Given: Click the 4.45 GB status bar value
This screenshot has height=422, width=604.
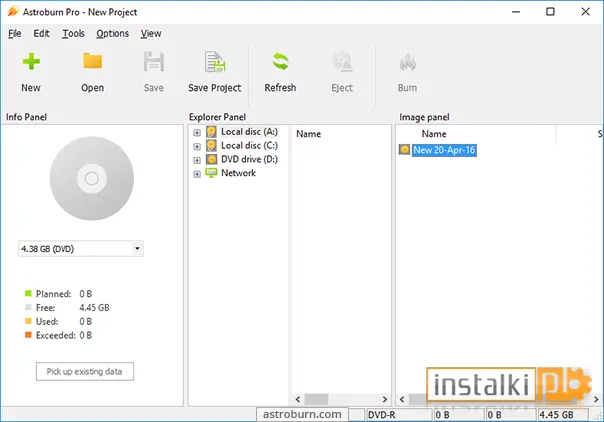Looking at the screenshot, I should click(x=562, y=415).
